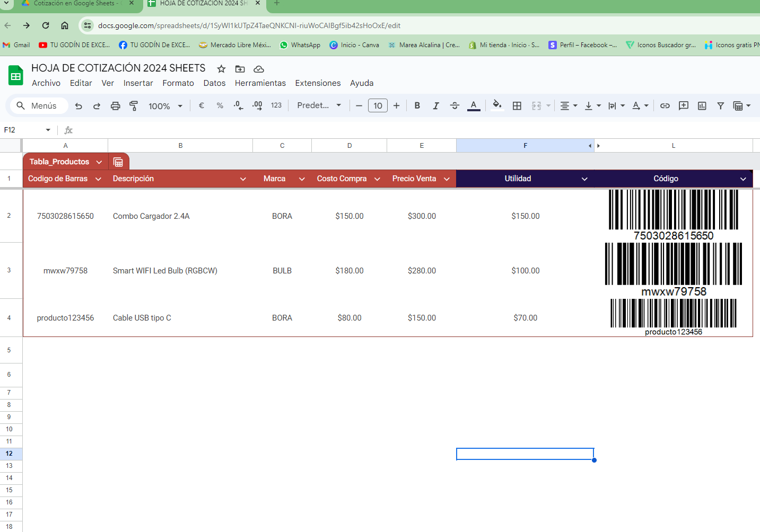Open the Archivo menu
The image size is (760, 532).
coord(46,83)
